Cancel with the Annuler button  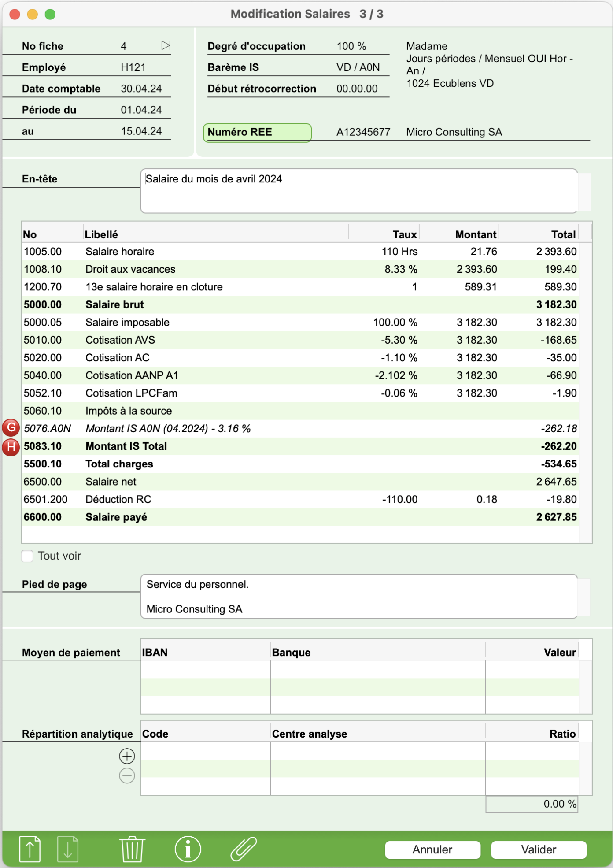432,849
